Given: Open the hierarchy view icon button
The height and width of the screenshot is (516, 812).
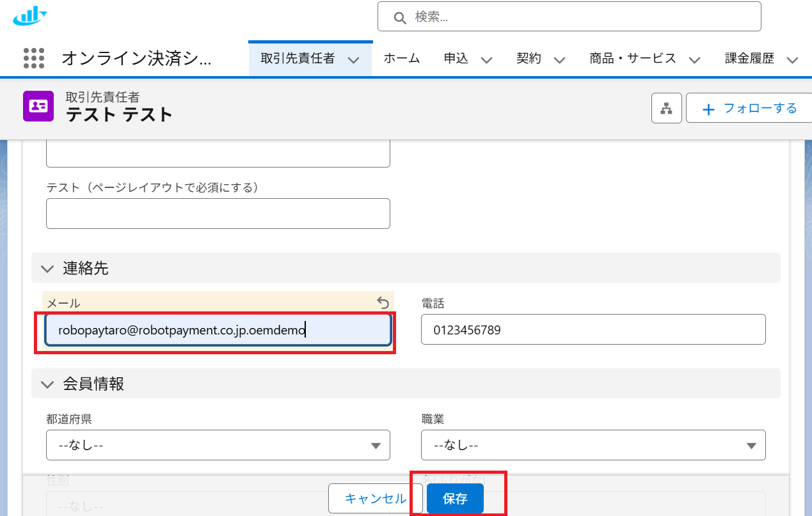Looking at the screenshot, I should coord(666,108).
